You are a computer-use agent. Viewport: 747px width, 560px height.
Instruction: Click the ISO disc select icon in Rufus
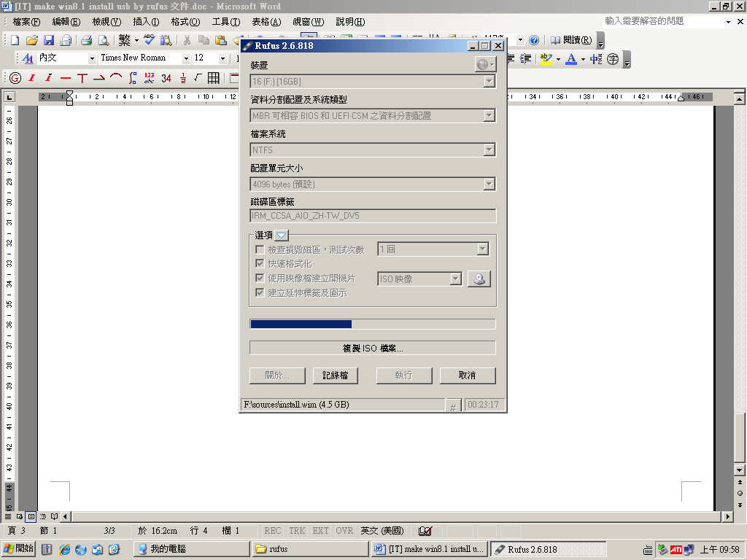pyautogui.click(x=479, y=279)
